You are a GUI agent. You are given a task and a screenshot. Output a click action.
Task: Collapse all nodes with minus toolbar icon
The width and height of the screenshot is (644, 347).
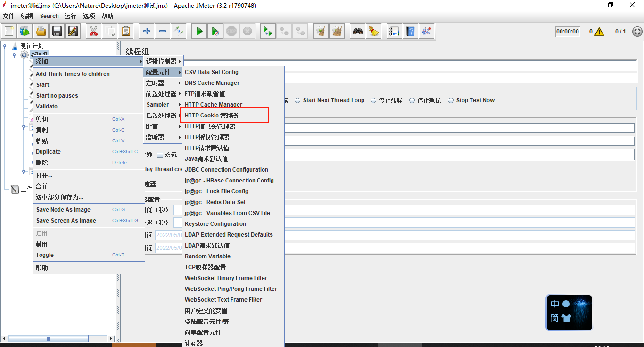pos(163,32)
